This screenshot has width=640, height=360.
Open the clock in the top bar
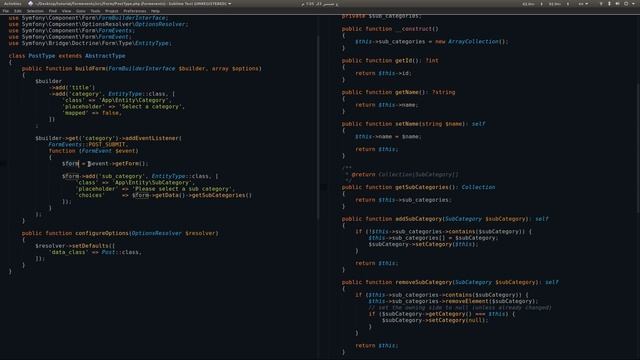[319, 4]
